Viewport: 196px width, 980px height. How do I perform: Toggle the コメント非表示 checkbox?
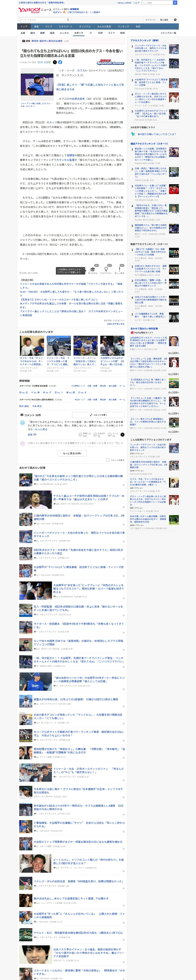tap(108, 460)
